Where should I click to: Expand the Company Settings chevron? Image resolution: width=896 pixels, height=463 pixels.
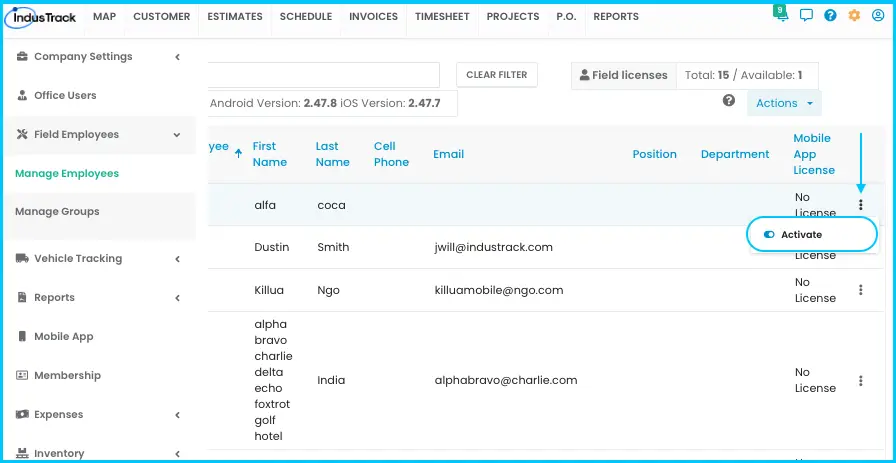tap(178, 57)
